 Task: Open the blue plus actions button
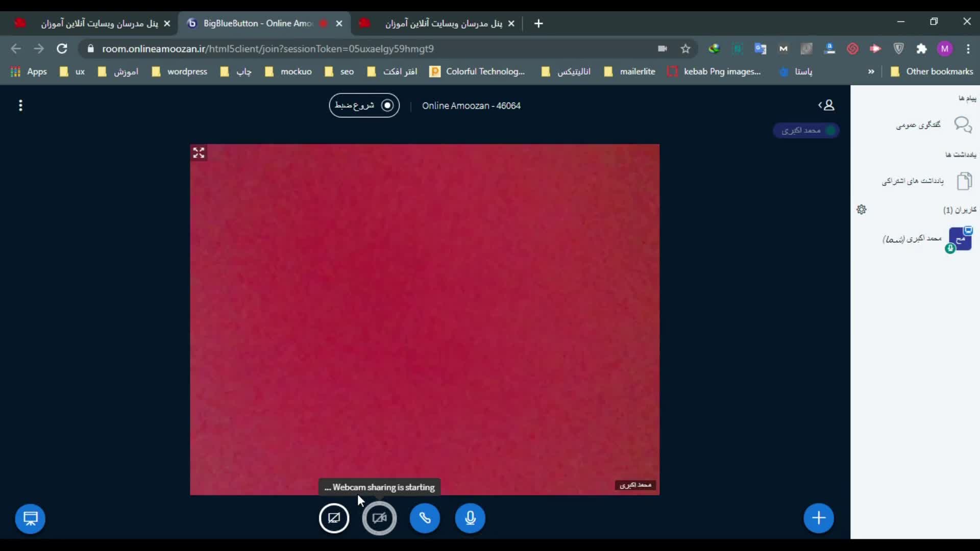coord(819,518)
